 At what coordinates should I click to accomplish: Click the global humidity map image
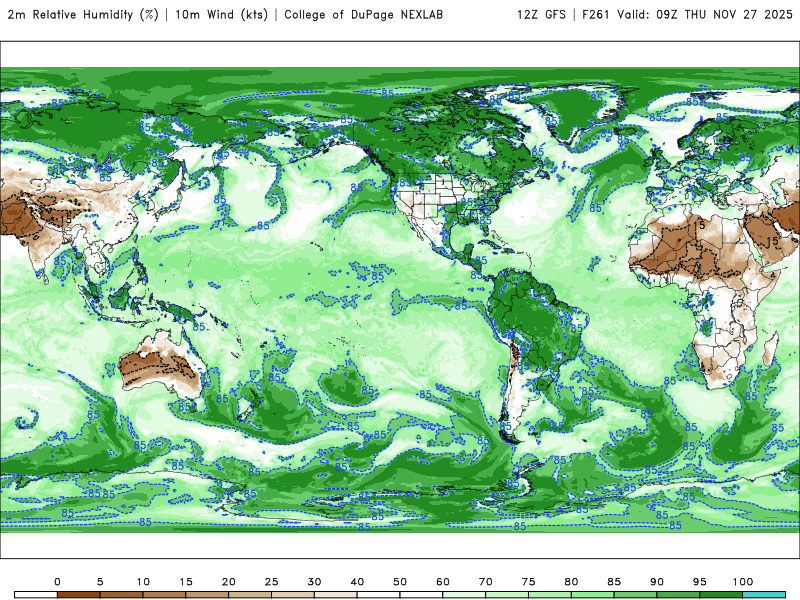(x=400, y=300)
